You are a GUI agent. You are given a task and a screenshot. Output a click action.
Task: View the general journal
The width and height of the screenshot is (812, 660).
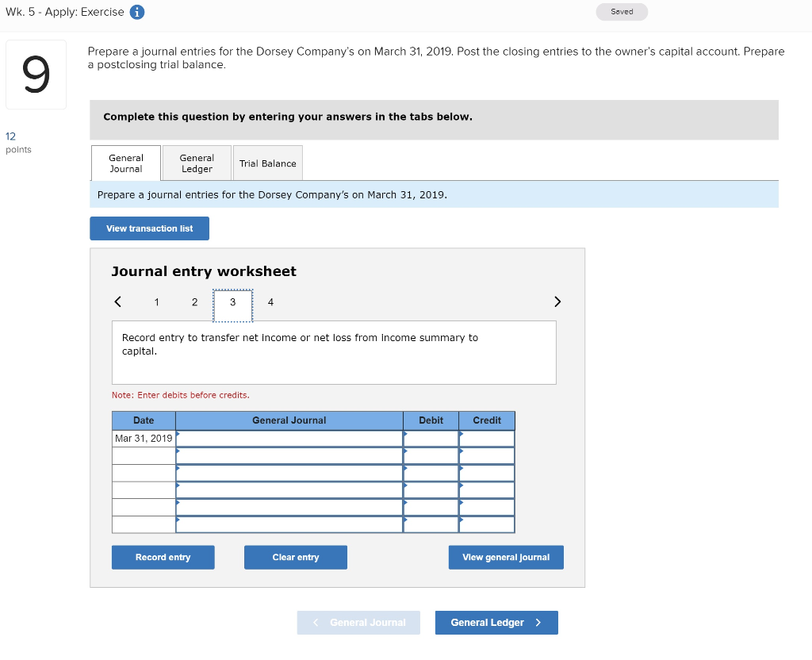[505, 557]
